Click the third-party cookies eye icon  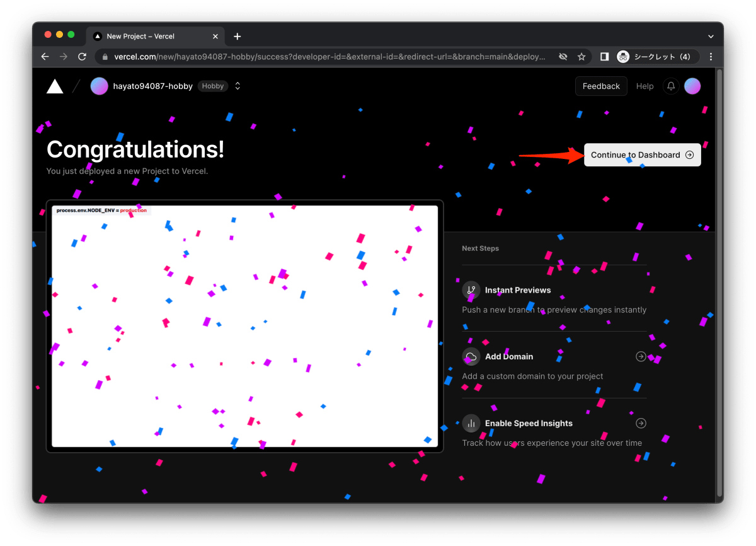[563, 57]
